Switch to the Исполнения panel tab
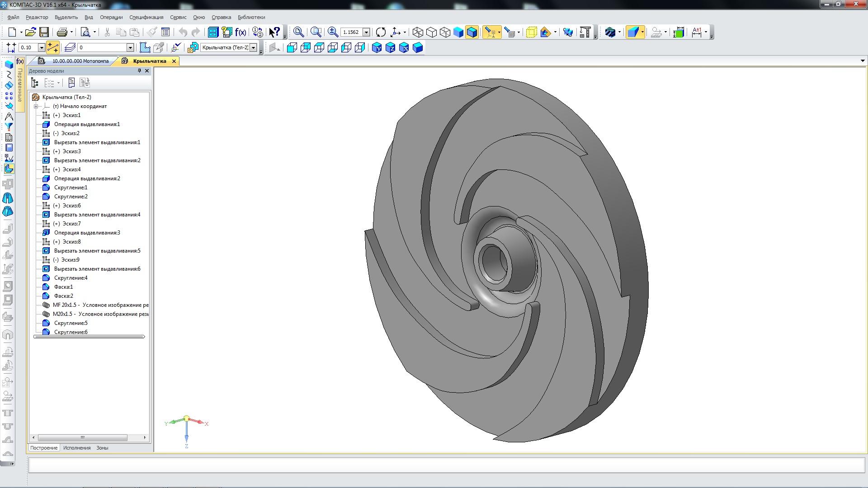Viewport: 868px width, 488px height. [x=77, y=448]
